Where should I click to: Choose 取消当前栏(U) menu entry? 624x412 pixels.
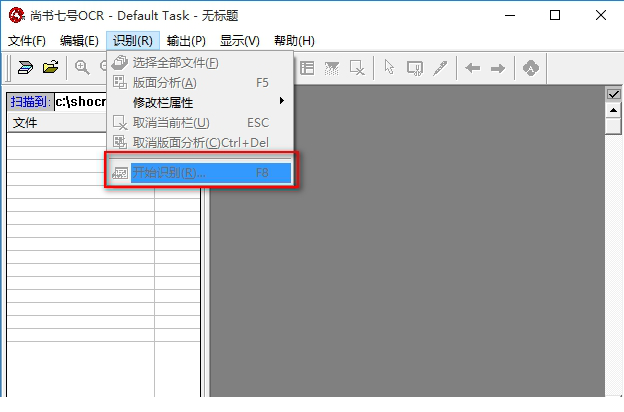click(201, 123)
